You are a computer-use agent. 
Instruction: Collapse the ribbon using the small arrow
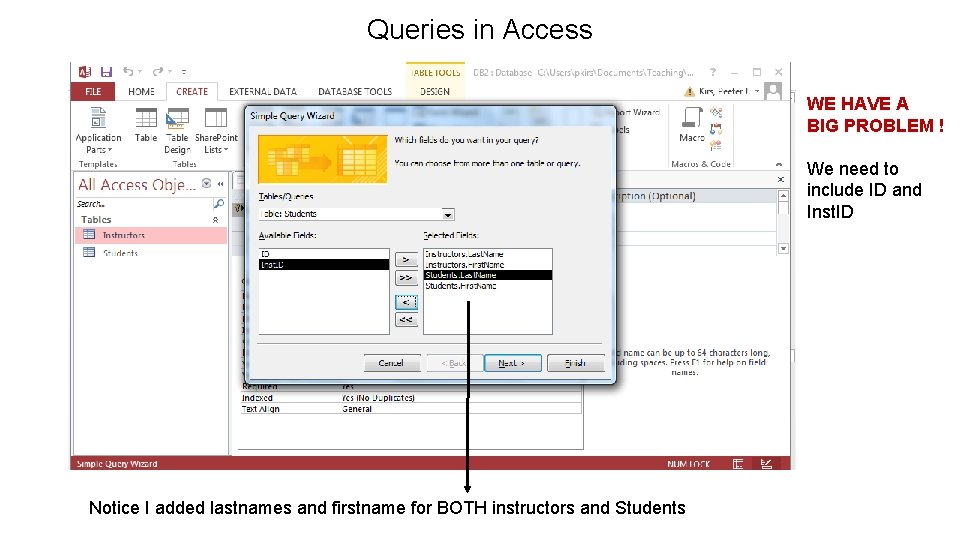click(x=779, y=164)
